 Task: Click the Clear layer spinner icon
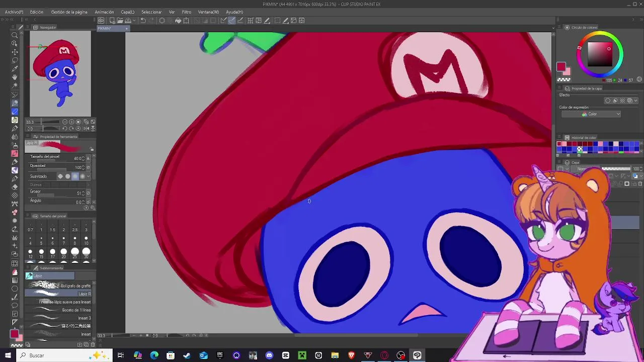pyautogui.click(x=162, y=21)
